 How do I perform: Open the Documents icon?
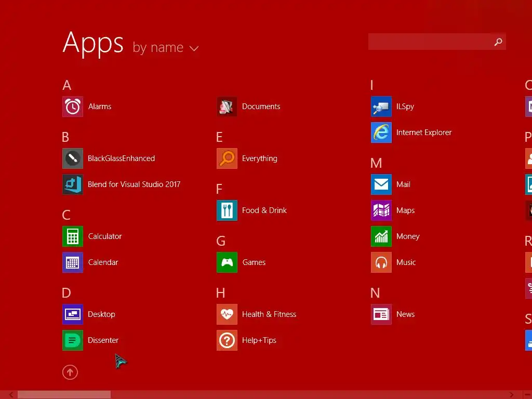(227, 107)
